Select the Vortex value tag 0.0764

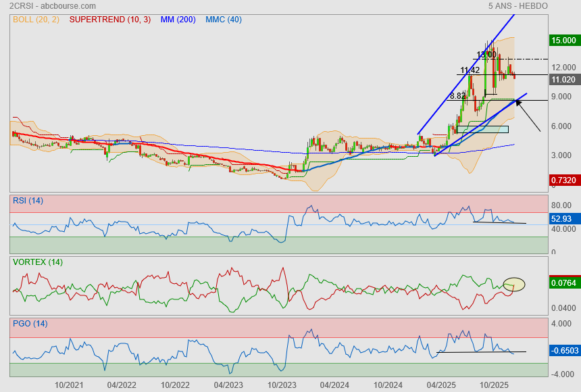[x=562, y=283]
